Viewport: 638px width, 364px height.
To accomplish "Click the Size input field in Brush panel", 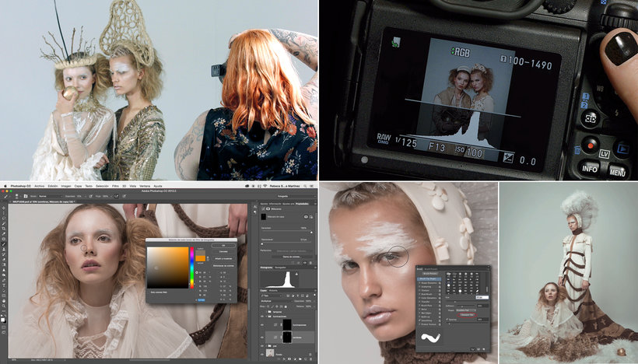I will 482,297.
